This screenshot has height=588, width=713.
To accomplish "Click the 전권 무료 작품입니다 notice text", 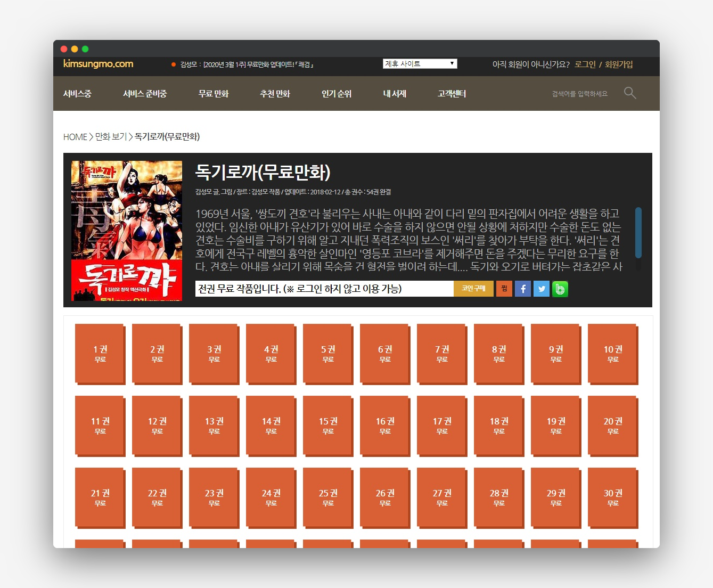I will tap(300, 289).
